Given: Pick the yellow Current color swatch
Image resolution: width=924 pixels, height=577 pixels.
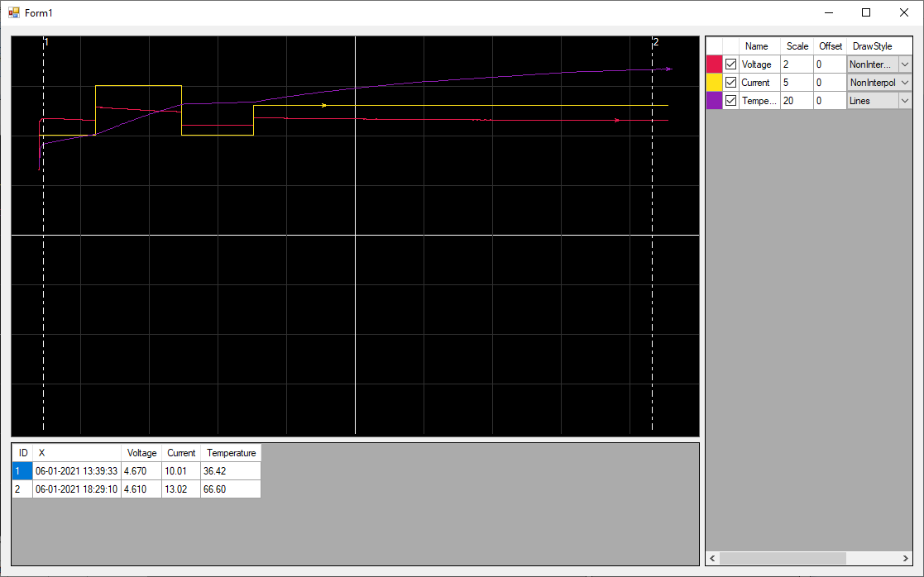Looking at the screenshot, I should point(714,83).
